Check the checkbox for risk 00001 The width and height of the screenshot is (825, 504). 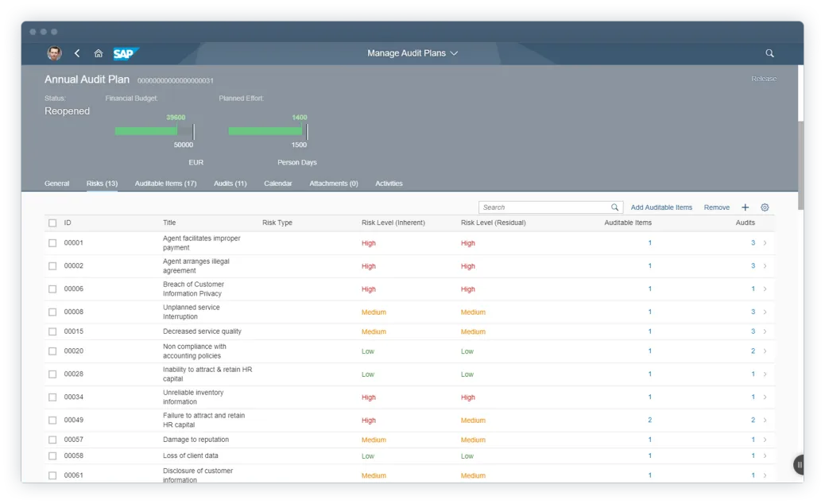[x=52, y=242]
